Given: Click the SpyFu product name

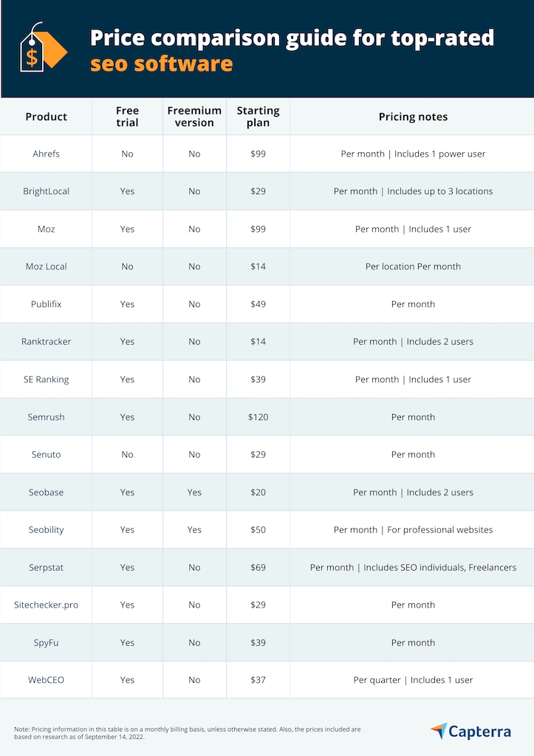Looking at the screenshot, I should pyautogui.click(x=46, y=642).
